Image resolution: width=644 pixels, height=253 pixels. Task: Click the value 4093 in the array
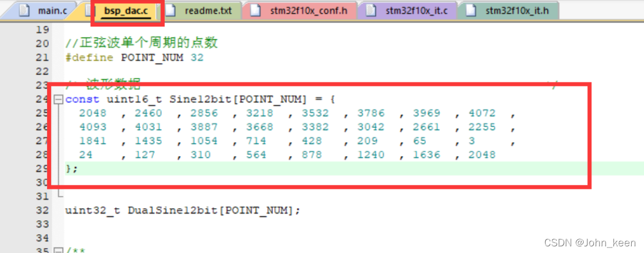point(93,127)
